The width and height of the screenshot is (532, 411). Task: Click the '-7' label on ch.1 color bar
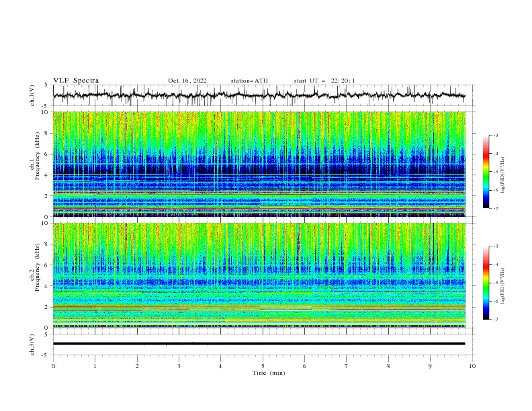[496, 208]
